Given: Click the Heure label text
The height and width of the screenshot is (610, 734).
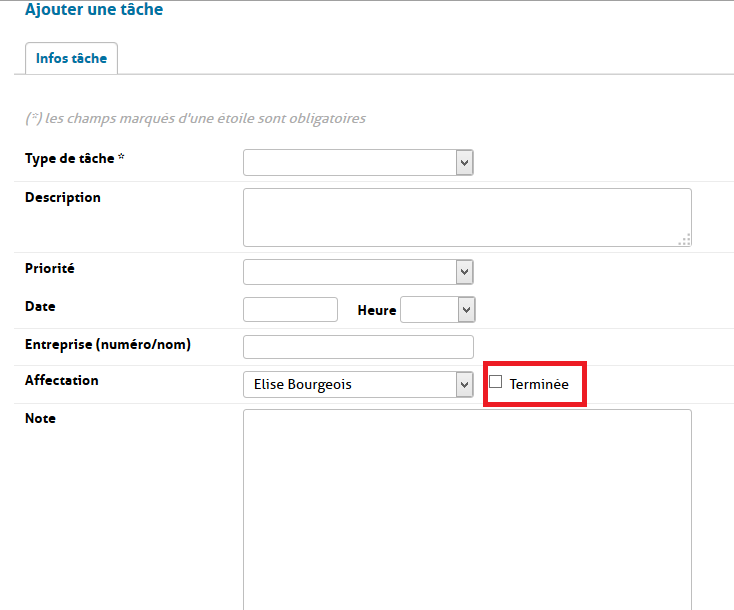Looking at the screenshot, I should pos(377,311).
